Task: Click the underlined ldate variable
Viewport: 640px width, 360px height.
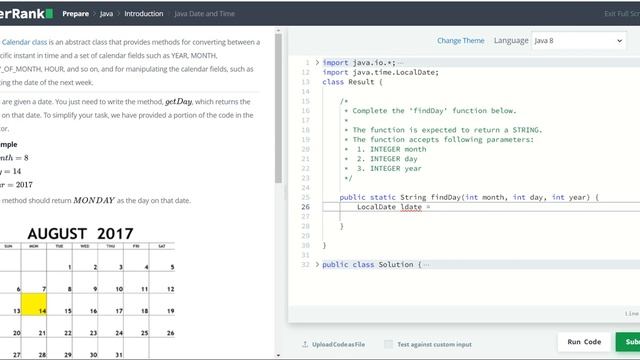Action: tap(411, 207)
